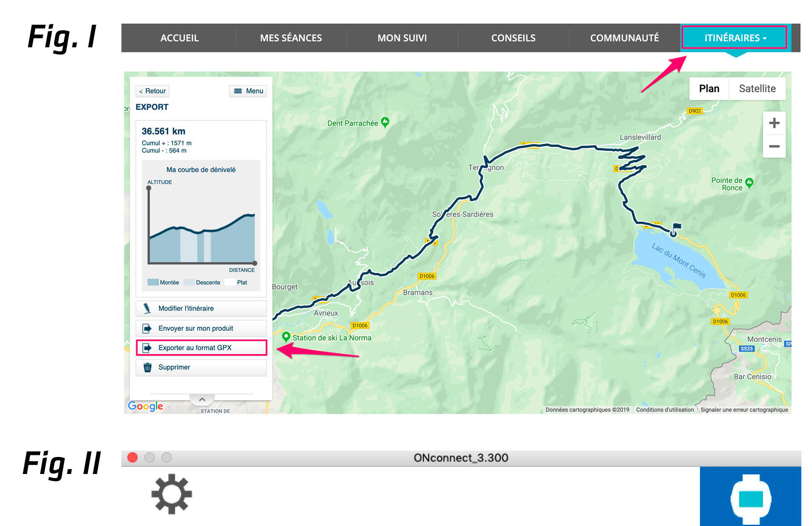The height and width of the screenshot is (526, 812).
Task: Click the Montée legend swatch
Action: [x=153, y=282]
